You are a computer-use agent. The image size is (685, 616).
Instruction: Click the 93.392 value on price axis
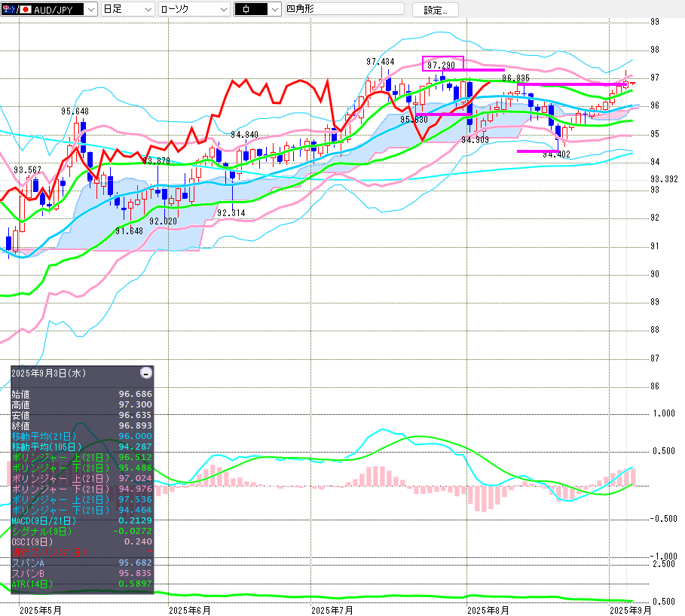click(664, 179)
